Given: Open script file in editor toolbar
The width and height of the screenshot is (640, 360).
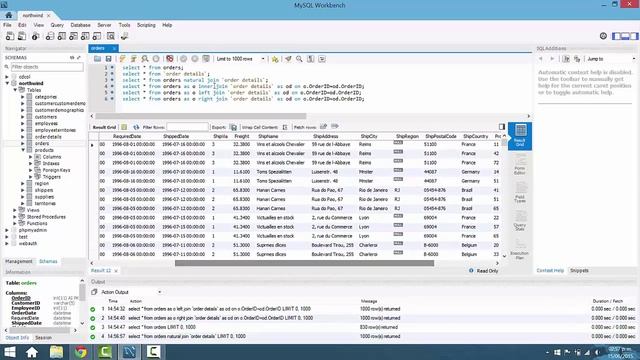Looking at the screenshot, I should (x=97, y=59).
